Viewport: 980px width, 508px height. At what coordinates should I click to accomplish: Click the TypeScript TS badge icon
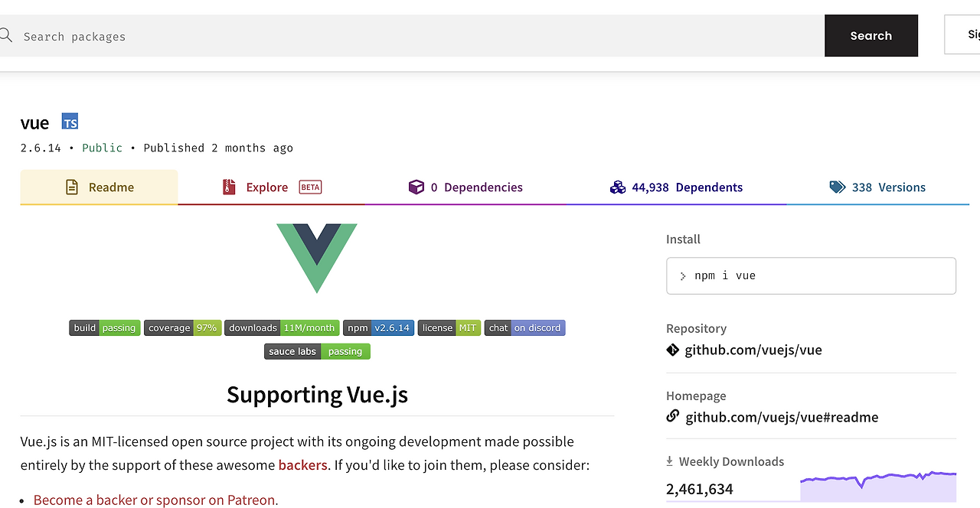click(70, 122)
